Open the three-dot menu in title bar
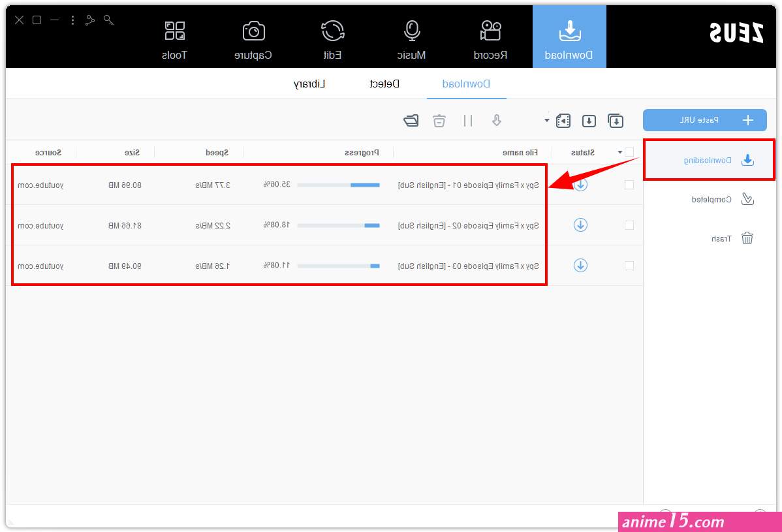Screen dimensions: 782x532 tap(73, 20)
